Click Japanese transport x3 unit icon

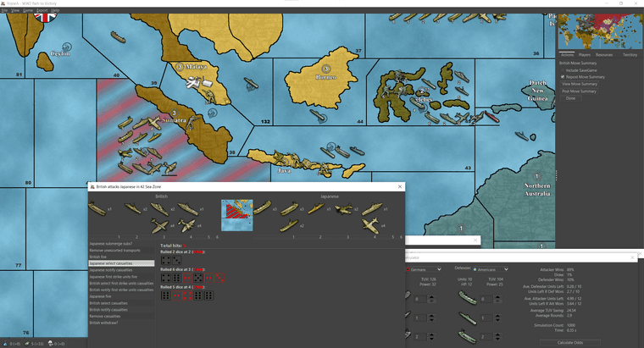point(263,208)
